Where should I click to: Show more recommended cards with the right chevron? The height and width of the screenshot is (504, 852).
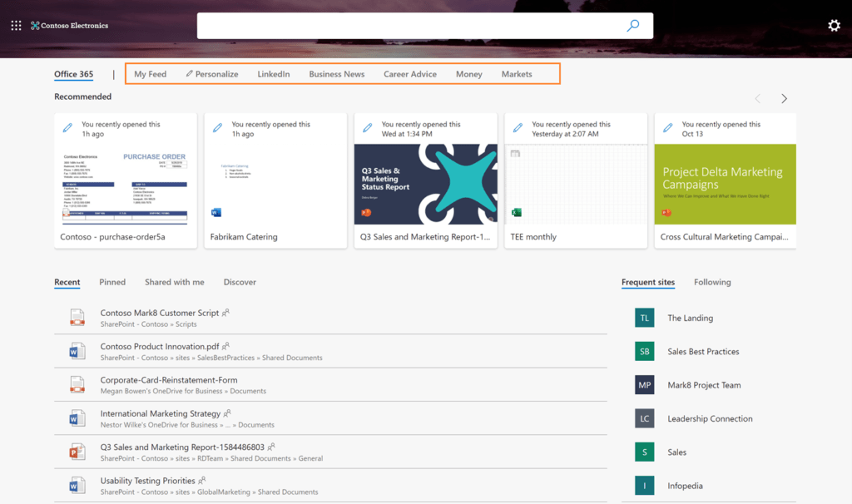click(x=783, y=97)
